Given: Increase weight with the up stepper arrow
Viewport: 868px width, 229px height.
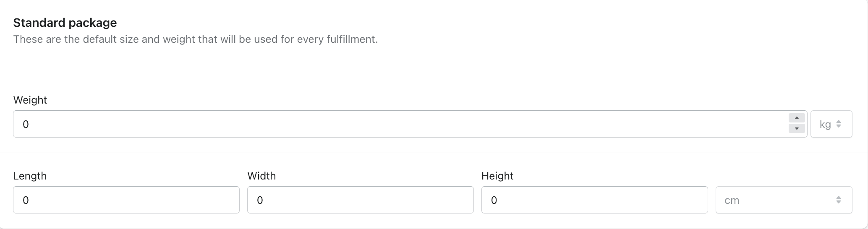Looking at the screenshot, I should coord(797,118).
